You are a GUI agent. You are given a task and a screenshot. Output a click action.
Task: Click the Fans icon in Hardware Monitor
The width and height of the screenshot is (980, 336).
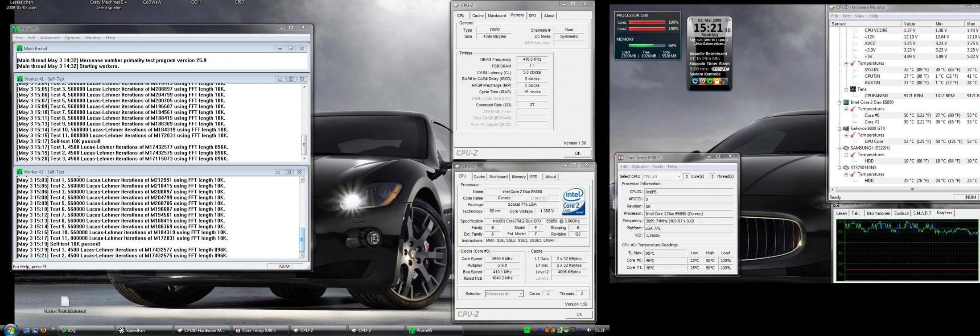[852, 89]
